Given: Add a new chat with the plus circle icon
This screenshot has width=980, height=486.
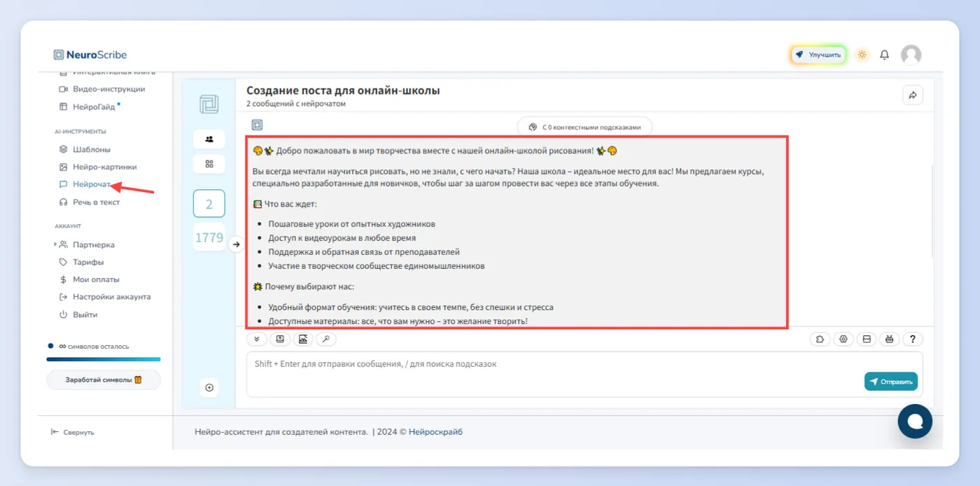Looking at the screenshot, I should coord(209,387).
